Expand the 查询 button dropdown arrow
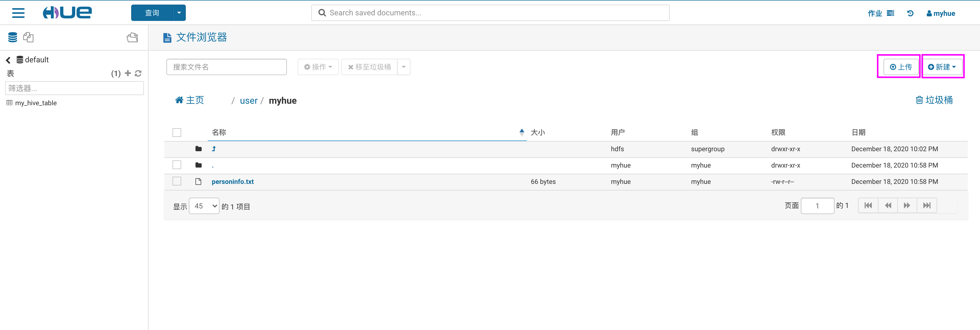Viewport: 980px width, 330px height. click(x=179, y=13)
